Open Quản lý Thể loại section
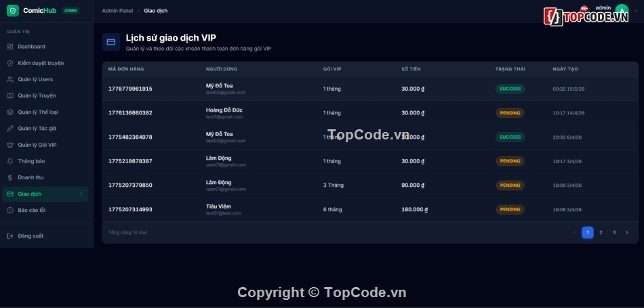The height and width of the screenshot is (308, 644). click(45, 112)
